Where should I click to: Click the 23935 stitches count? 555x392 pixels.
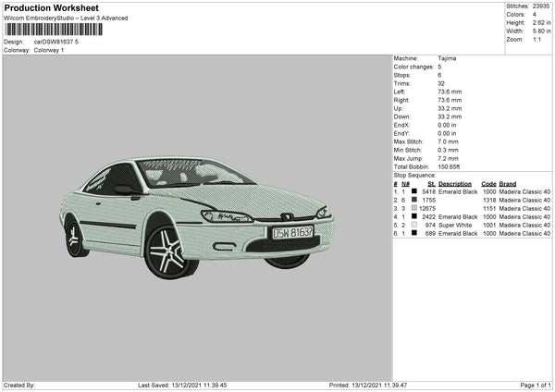[x=540, y=6]
